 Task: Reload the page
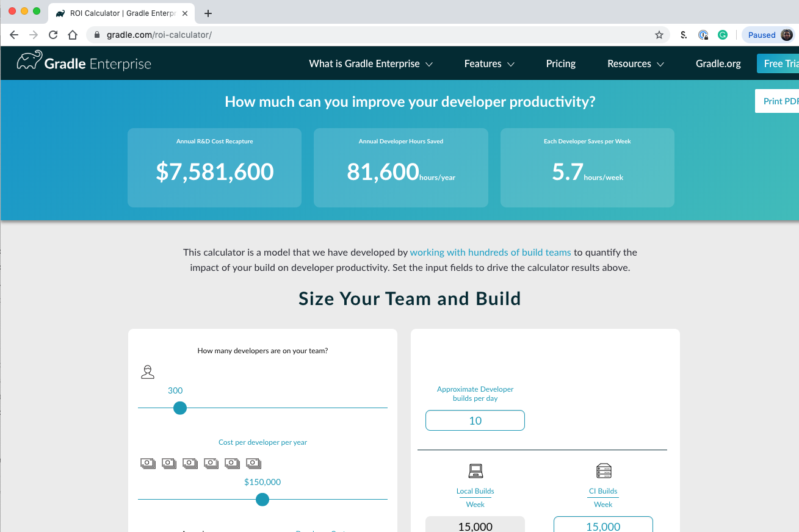point(53,35)
